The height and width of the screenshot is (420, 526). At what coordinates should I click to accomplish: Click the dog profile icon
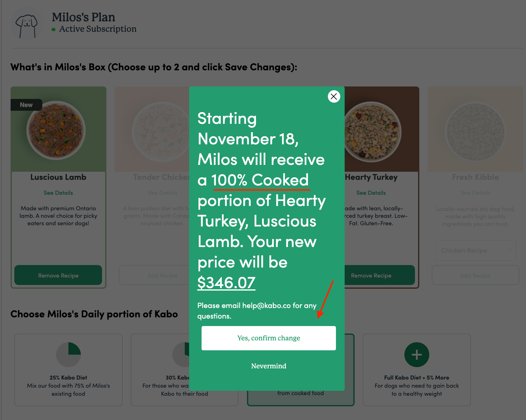point(27,24)
